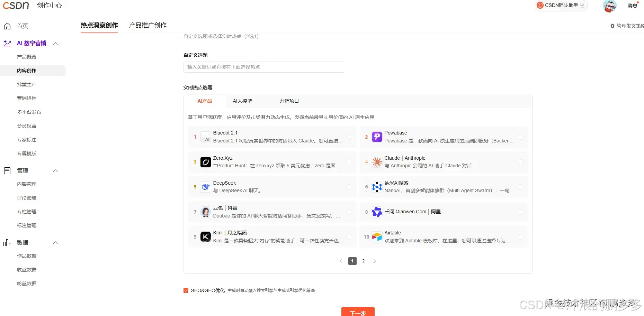
Task: Focus the 自定义选题 keyword input field
Action: click(263, 67)
